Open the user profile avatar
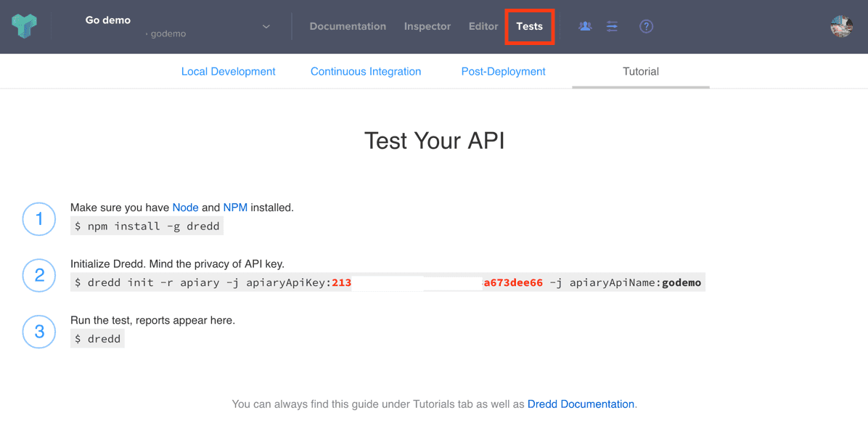The image size is (868, 421). coord(841,26)
